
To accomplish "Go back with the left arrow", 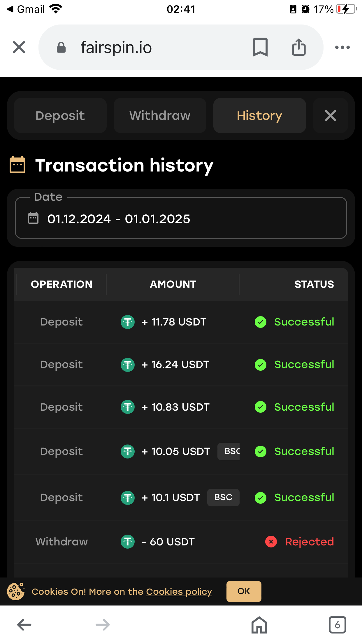I will [x=24, y=624].
